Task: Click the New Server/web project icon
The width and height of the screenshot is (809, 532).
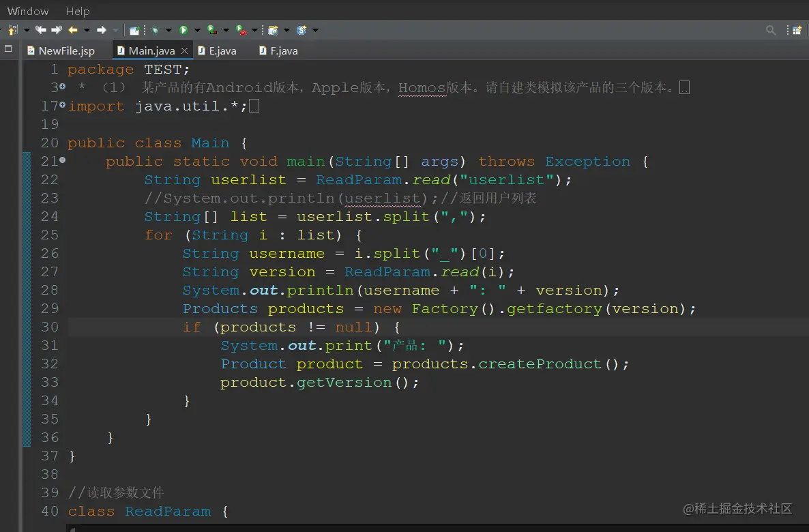Action: 274,30
